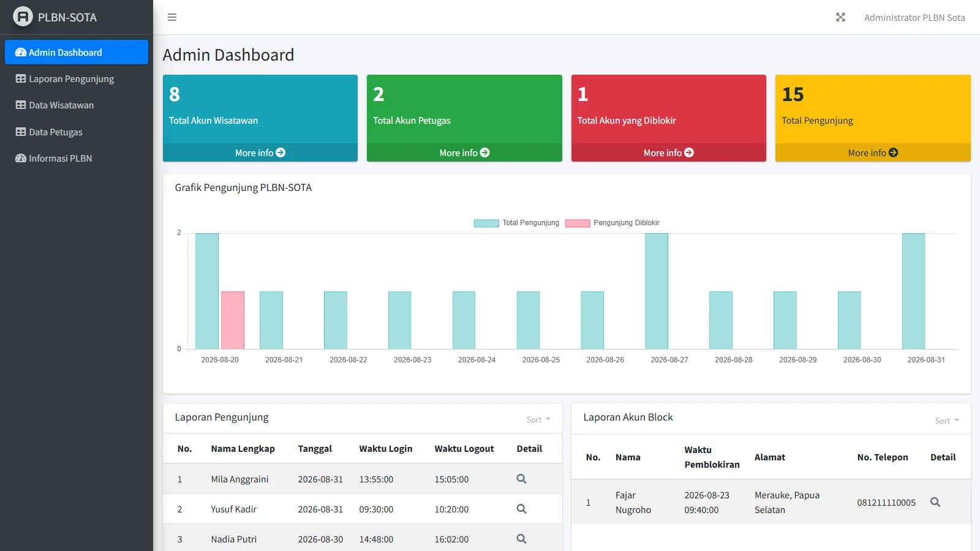Click the 13:55:00 login time
980x551 pixels.
point(376,479)
